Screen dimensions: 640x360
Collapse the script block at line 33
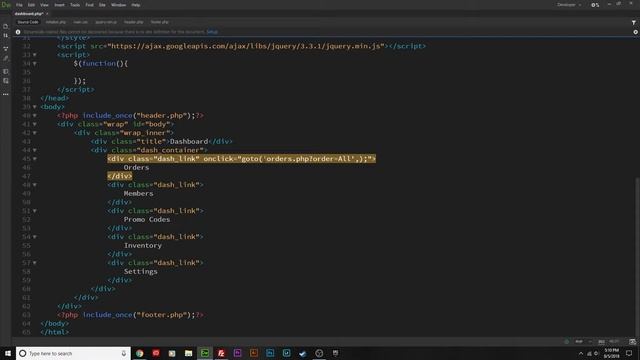(35, 55)
